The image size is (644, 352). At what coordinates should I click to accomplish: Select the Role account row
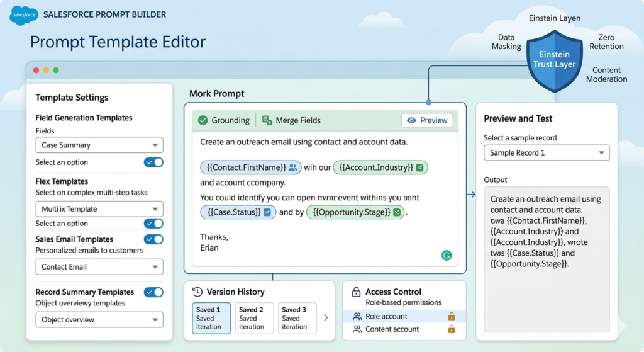click(x=404, y=316)
